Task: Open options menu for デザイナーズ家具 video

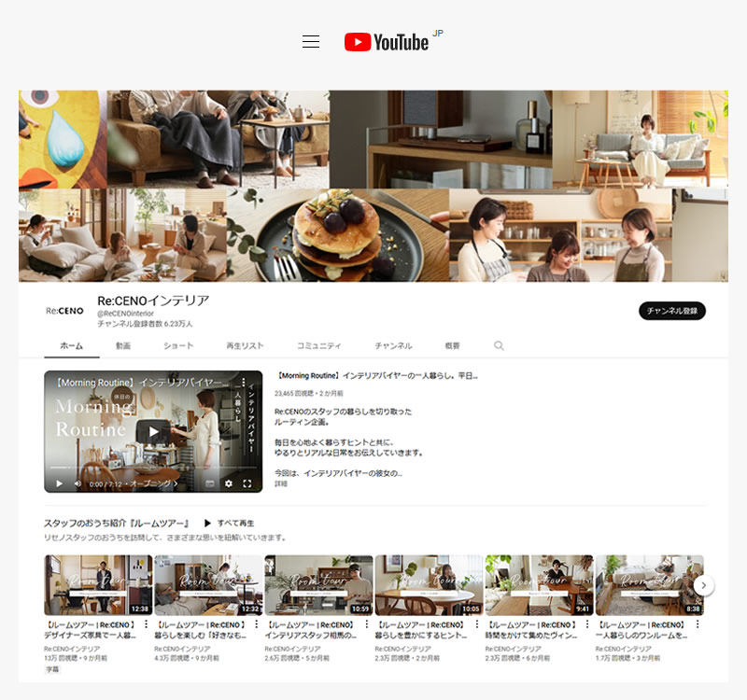Action: [146, 624]
